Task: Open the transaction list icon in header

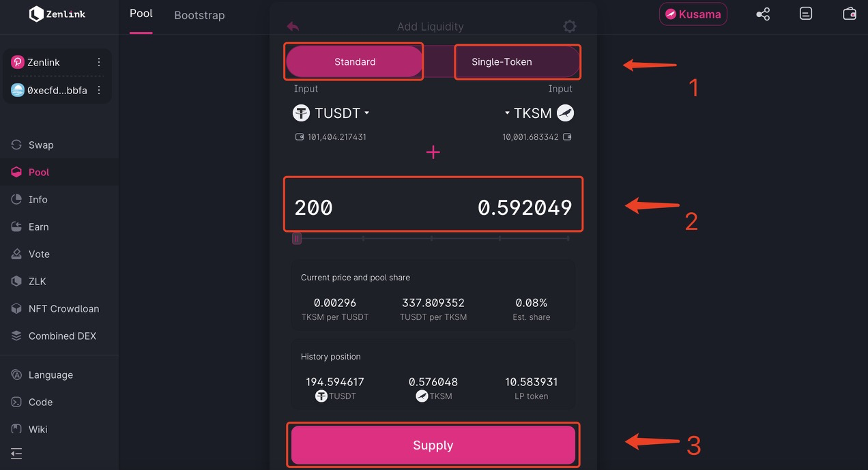Action: pyautogui.click(x=806, y=14)
